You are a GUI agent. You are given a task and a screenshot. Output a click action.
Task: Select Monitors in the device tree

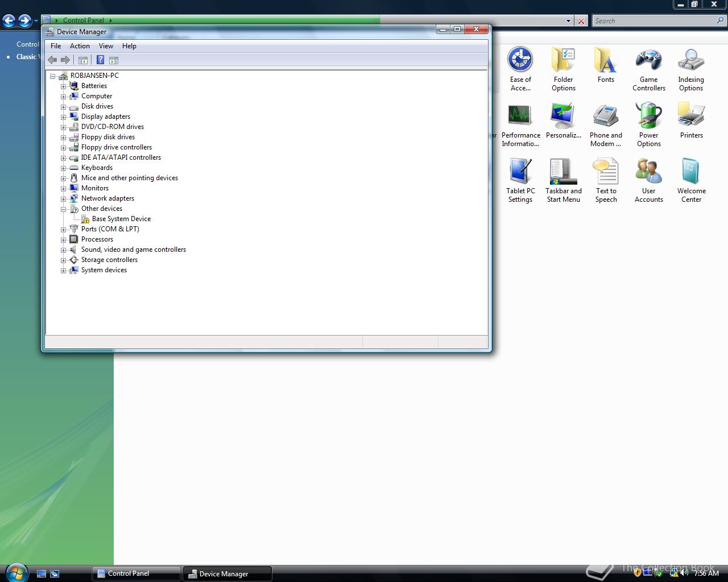tap(95, 188)
